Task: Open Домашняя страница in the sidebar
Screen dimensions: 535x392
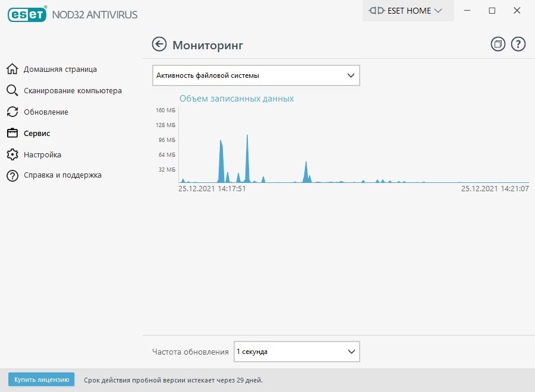Action: 60,69
